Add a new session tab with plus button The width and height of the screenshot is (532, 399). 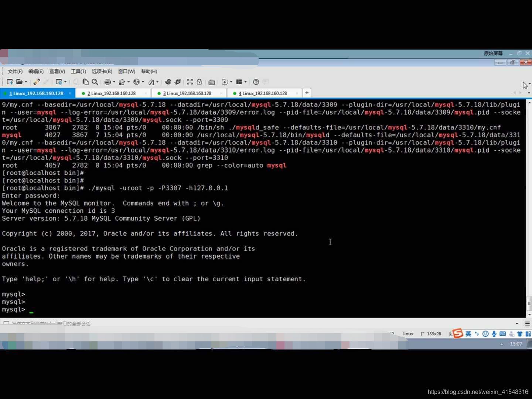[x=307, y=93]
